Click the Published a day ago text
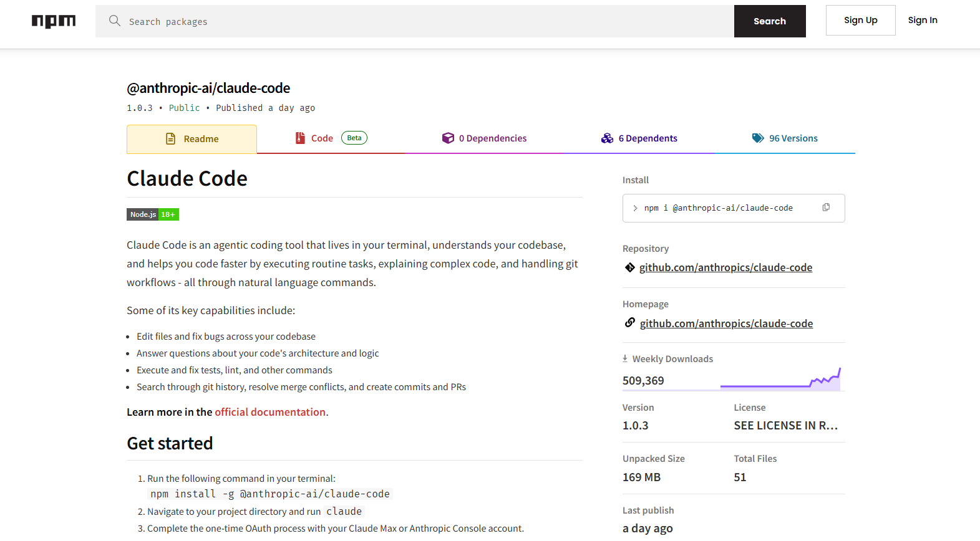This screenshot has width=980, height=541. point(266,108)
